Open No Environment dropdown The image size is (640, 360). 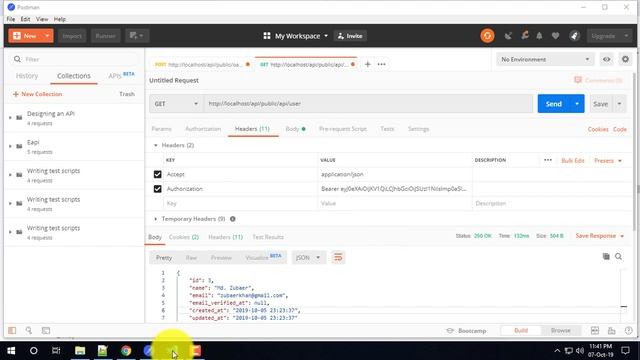(x=545, y=60)
